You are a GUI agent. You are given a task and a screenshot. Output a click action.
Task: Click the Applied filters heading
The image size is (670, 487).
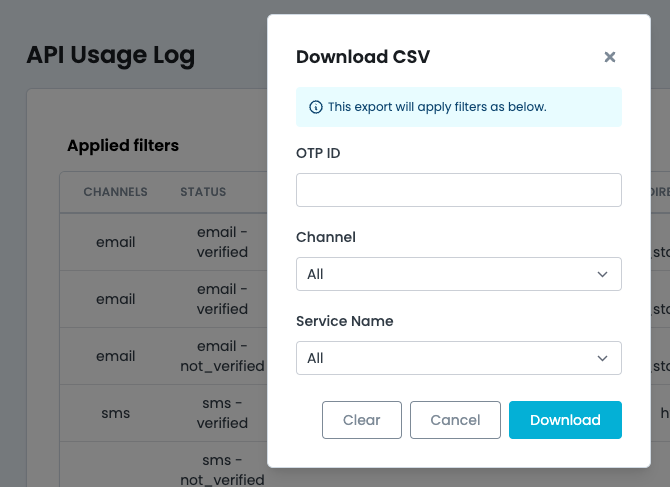point(123,146)
